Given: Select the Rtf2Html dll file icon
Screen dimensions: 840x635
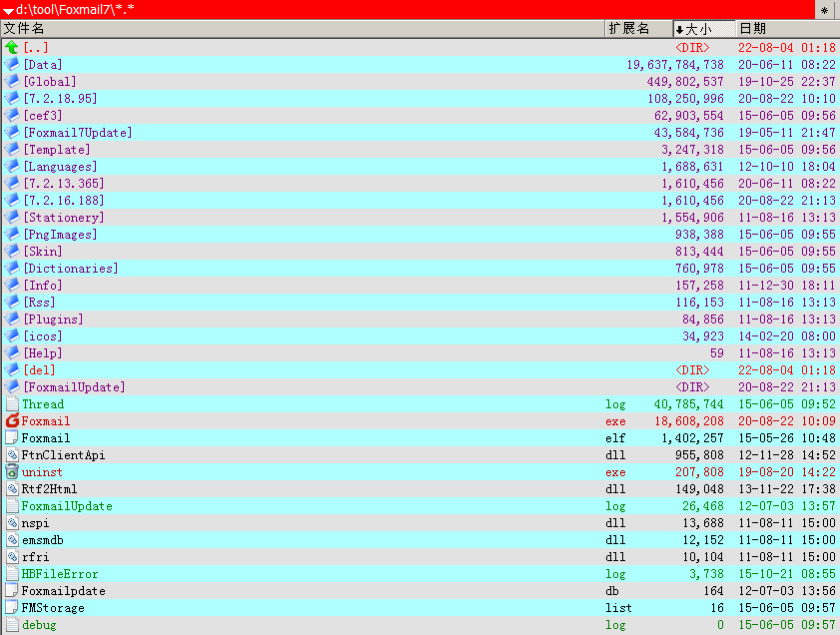Looking at the screenshot, I should click(12, 489).
